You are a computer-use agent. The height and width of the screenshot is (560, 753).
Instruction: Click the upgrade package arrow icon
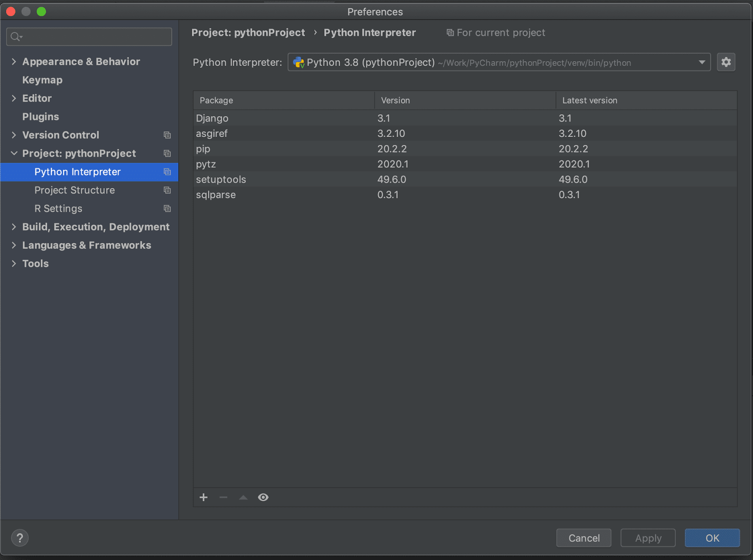click(243, 497)
